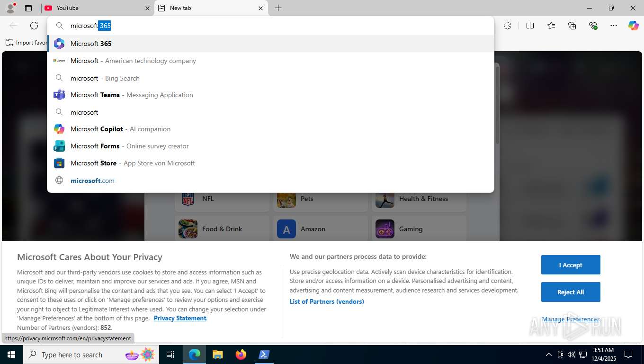Select the Microsoft Forms suggestion
644x364 pixels.
(270, 146)
